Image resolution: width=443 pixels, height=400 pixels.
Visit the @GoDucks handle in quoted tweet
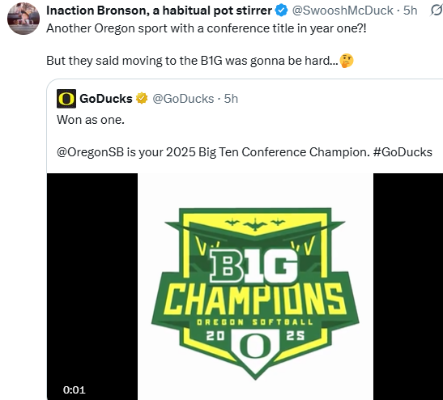tap(183, 99)
